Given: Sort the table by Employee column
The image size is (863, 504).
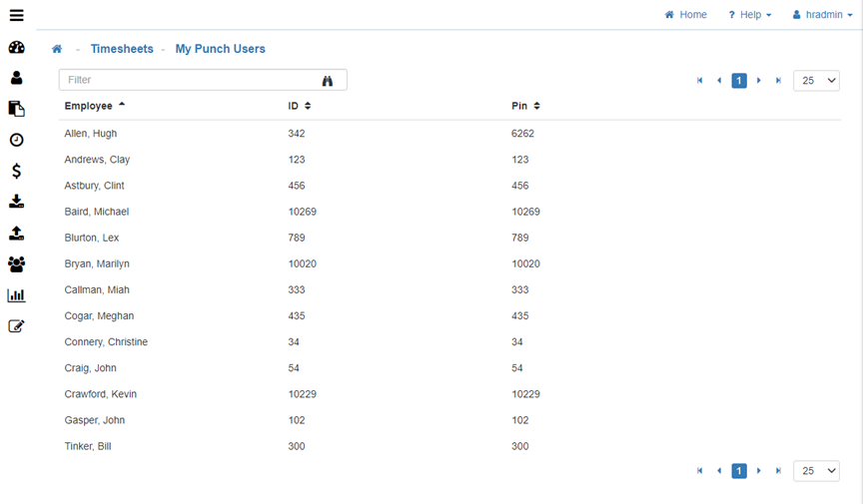Looking at the screenshot, I should tap(89, 106).
